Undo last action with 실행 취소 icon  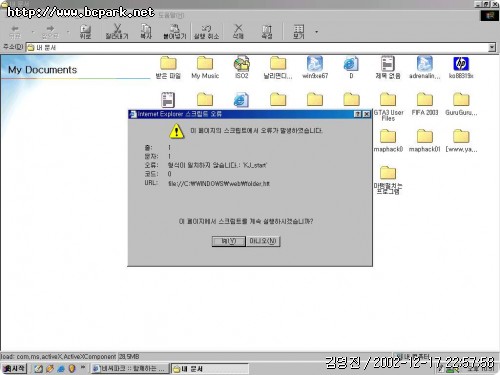tap(206, 32)
